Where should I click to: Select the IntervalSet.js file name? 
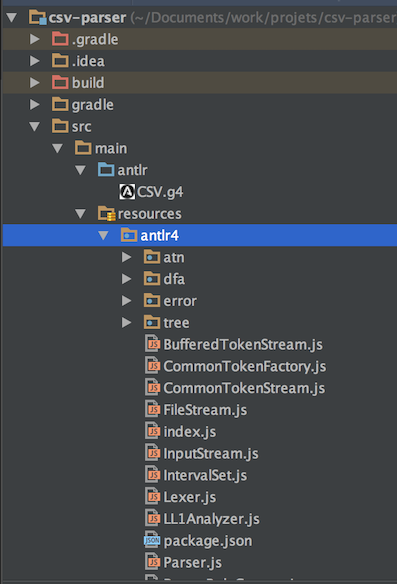click(205, 476)
